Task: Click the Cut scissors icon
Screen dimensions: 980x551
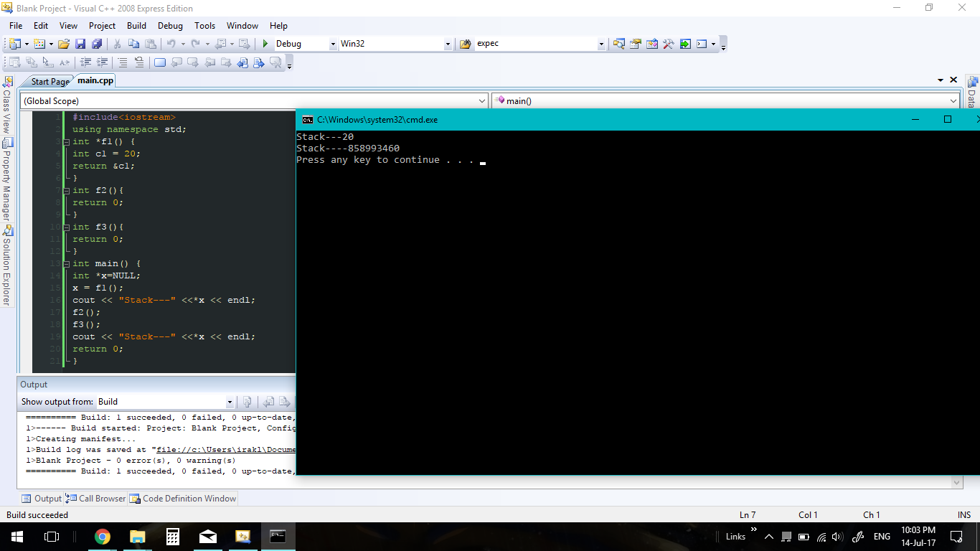Action: pyautogui.click(x=117, y=44)
